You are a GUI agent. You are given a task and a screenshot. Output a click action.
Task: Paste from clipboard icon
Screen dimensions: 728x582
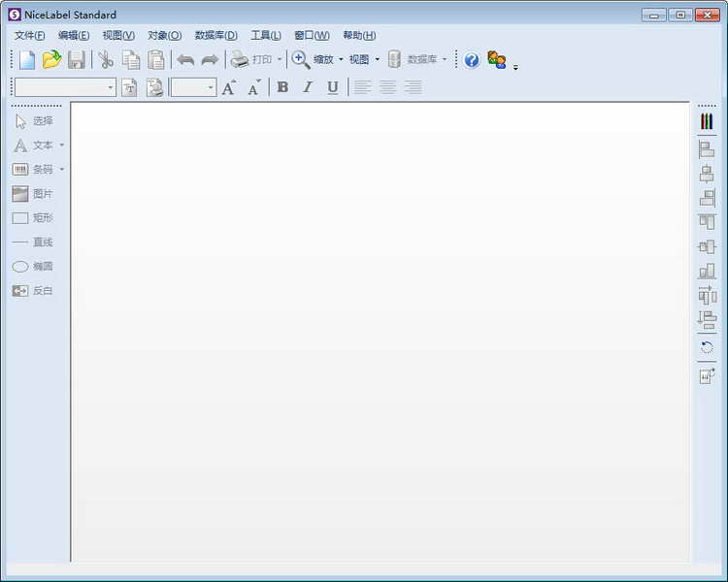(x=156, y=60)
